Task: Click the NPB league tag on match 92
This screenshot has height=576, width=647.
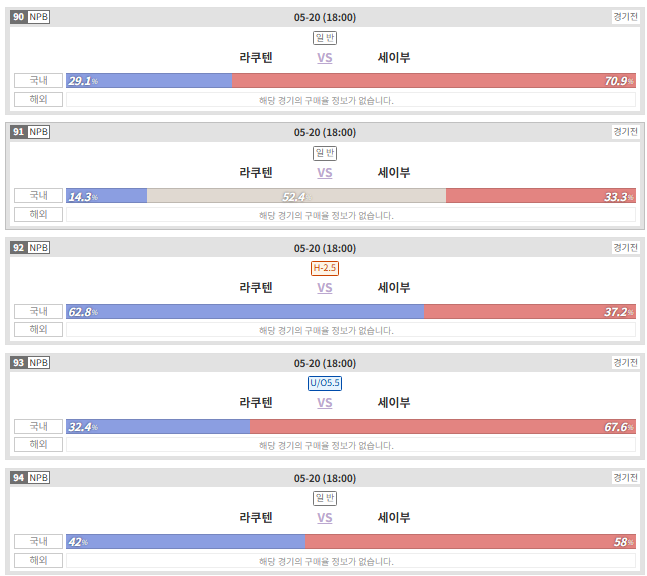Action: pos(39,248)
